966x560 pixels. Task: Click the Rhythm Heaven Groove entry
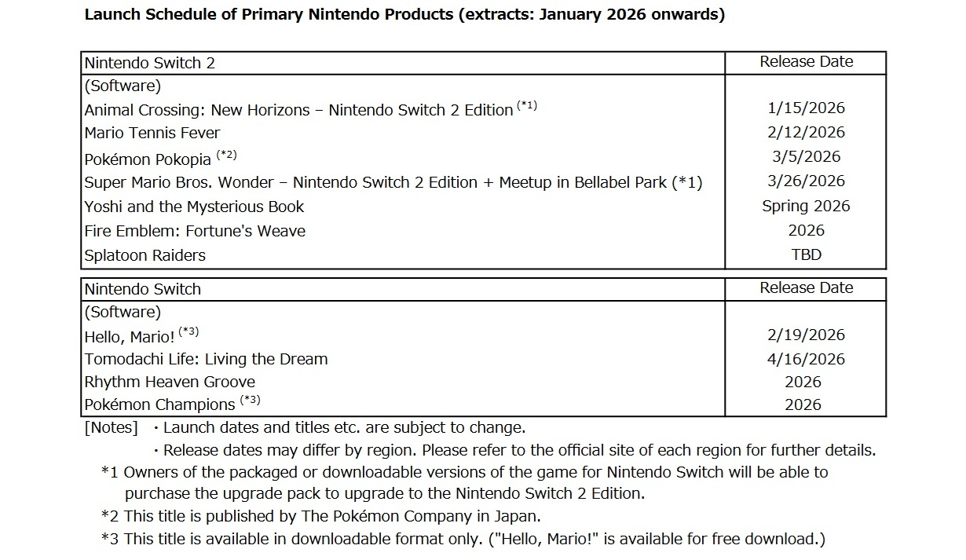pyautogui.click(x=170, y=382)
